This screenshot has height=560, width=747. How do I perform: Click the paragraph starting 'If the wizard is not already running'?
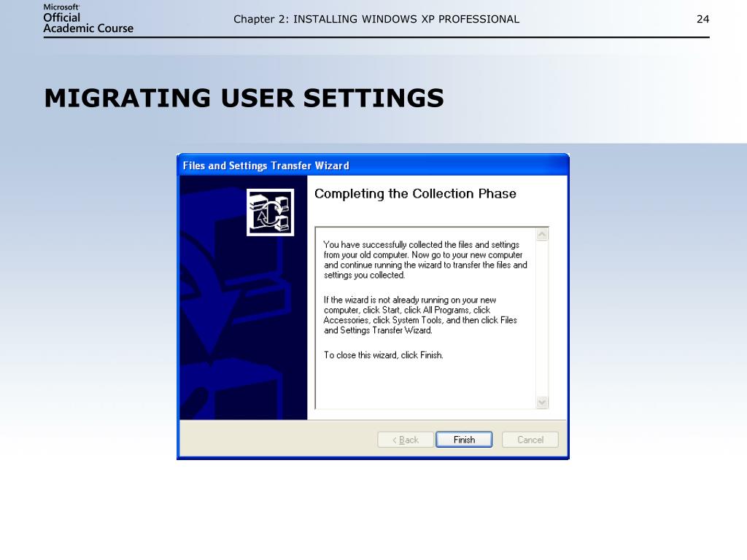click(x=420, y=315)
